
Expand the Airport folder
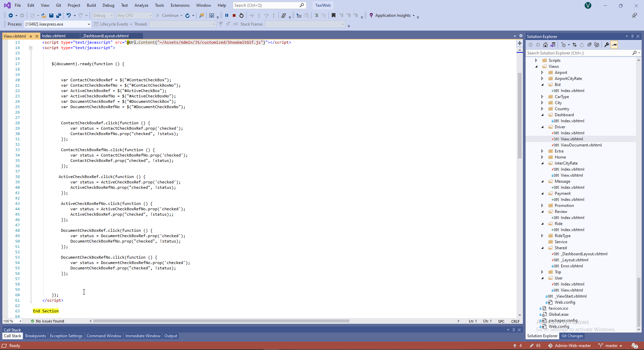542,73
